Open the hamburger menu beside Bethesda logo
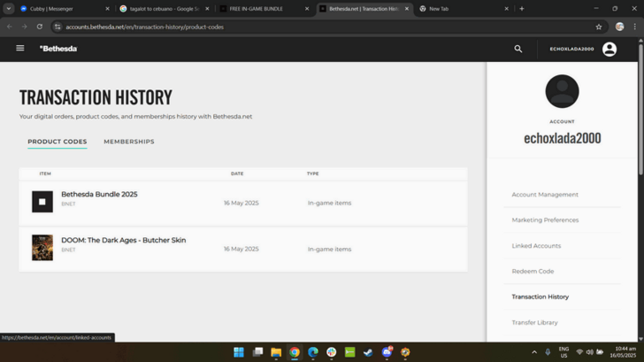644x362 pixels. 19,49
